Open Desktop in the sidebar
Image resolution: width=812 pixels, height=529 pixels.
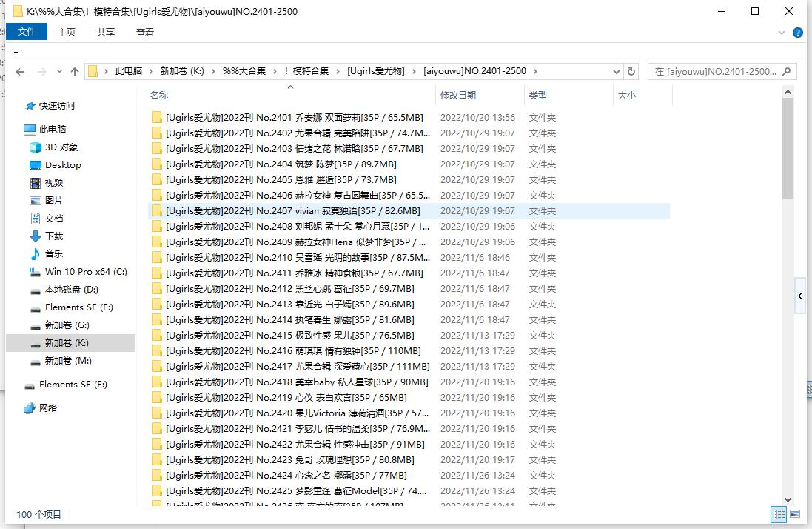(x=63, y=164)
